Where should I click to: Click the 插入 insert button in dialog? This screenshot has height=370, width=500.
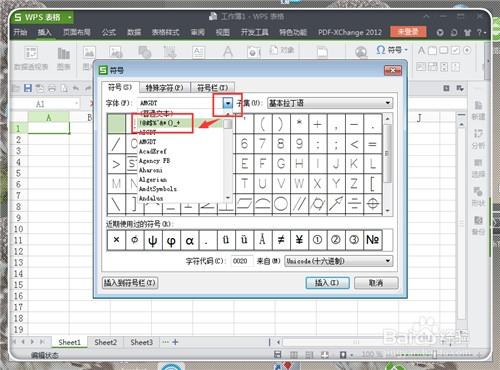(327, 283)
